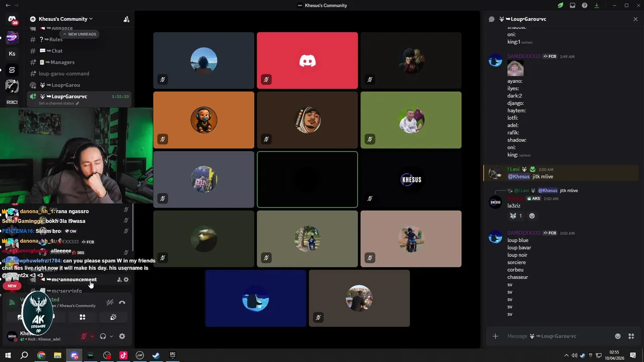Close the Loup-Garou-vc chat panel

click(x=635, y=19)
